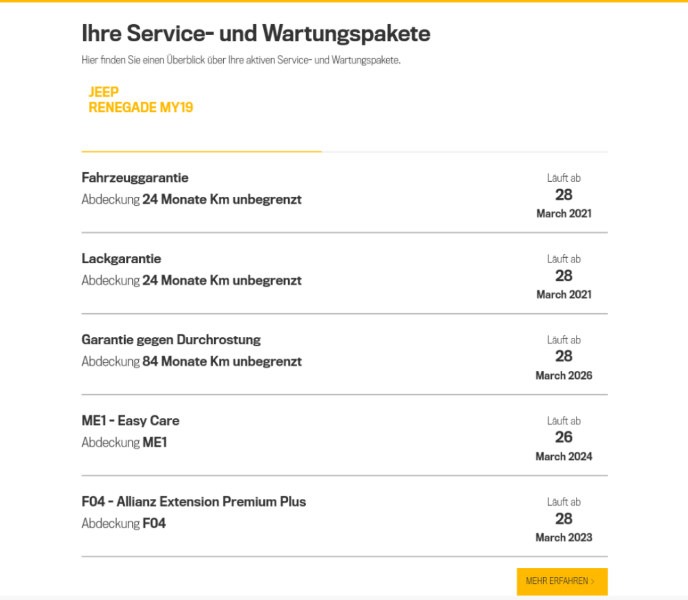The image size is (688, 600).
Task: Select the Jeep Renegade MY19 tab
Action: pyautogui.click(x=141, y=100)
